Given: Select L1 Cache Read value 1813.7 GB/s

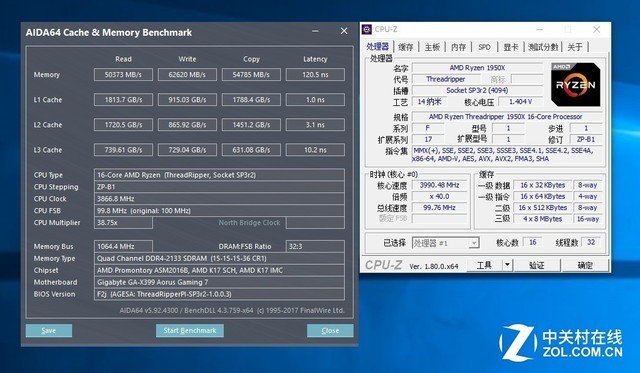Looking at the screenshot, I should [123, 100].
